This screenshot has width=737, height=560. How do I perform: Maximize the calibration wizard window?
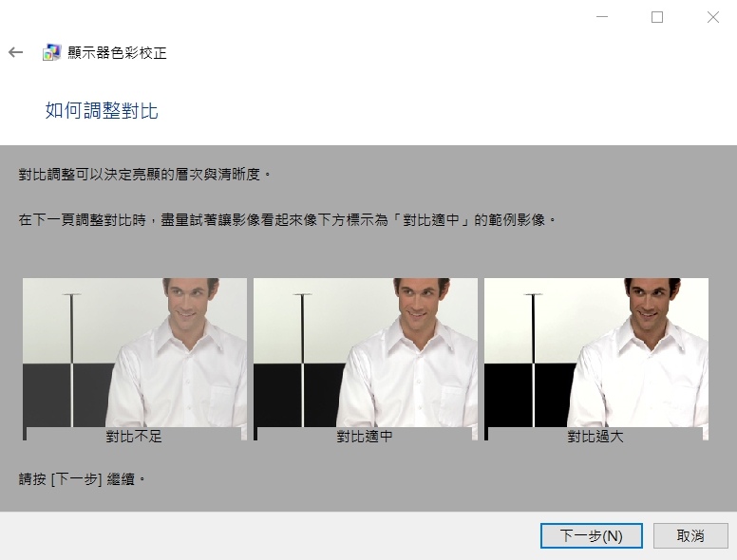point(657,17)
